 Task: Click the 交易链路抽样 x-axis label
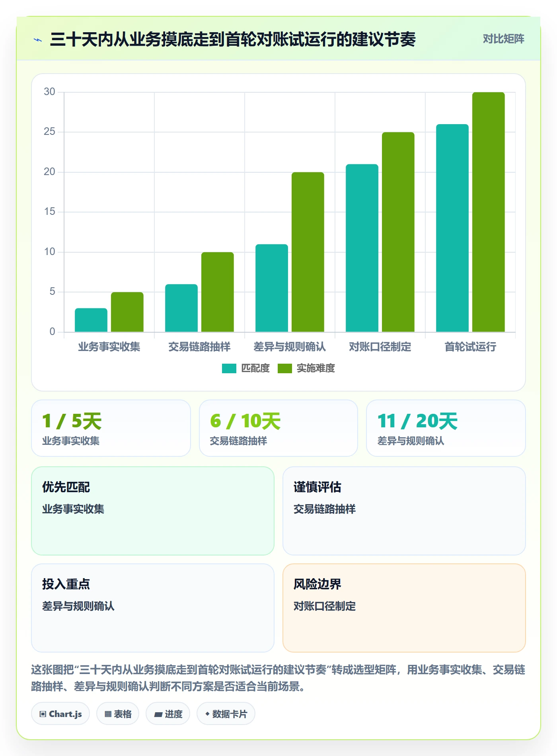tap(199, 347)
